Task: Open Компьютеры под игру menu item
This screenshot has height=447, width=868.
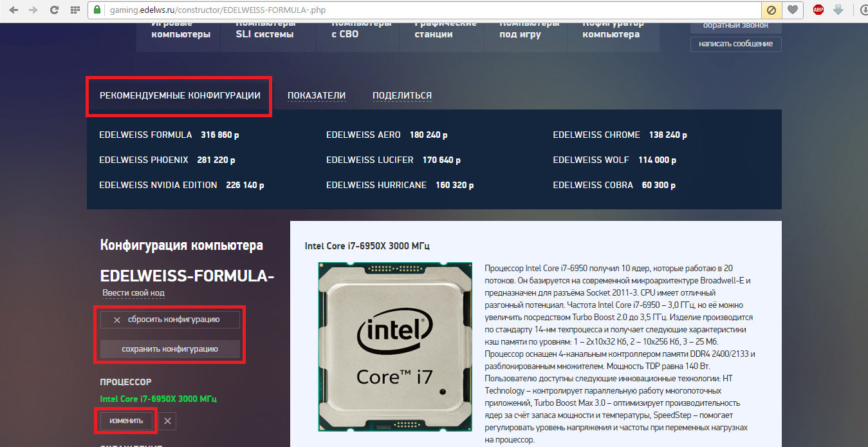Action: click(529, 30)
